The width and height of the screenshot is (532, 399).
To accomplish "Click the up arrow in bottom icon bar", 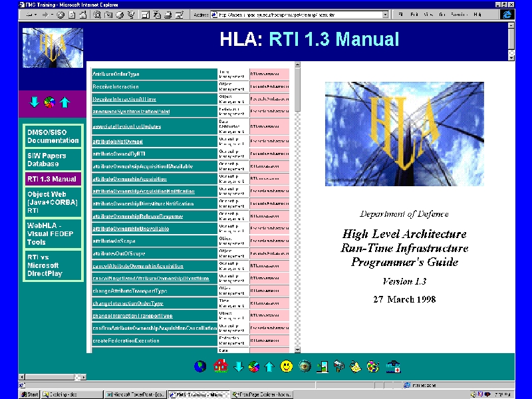I will [269, 366].
